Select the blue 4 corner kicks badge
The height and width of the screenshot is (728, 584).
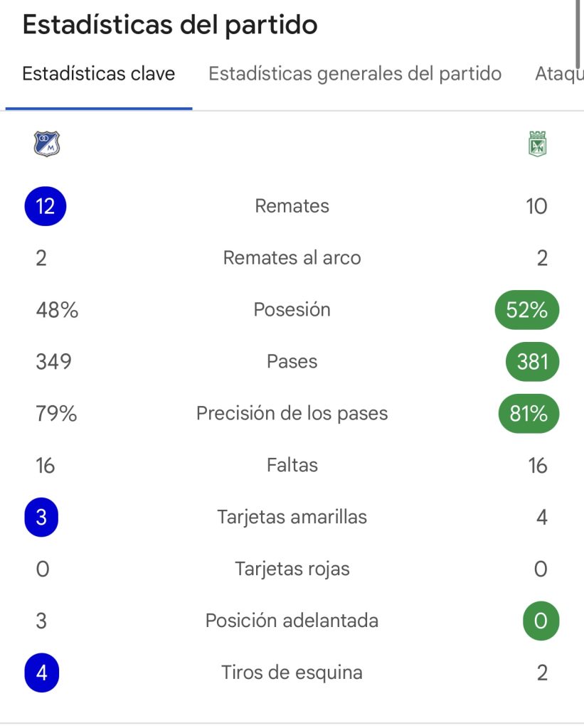[42, 673]
